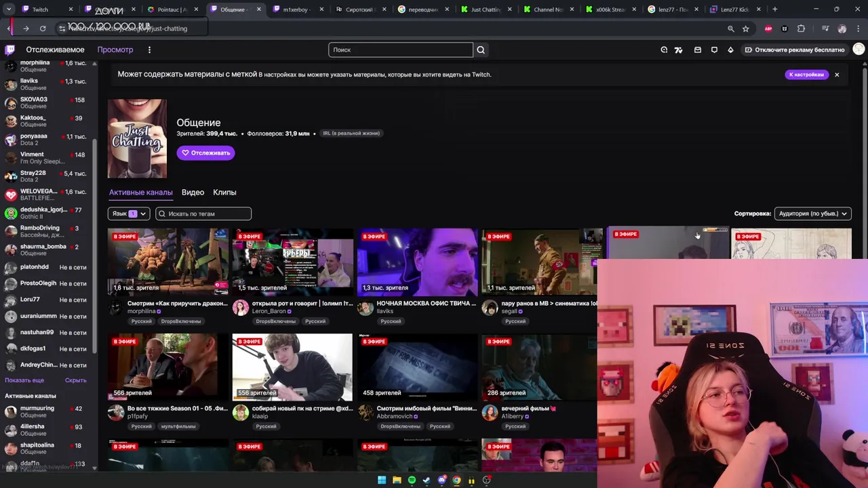Open Leron_Baron's stream thumbnail

[292, 262]
